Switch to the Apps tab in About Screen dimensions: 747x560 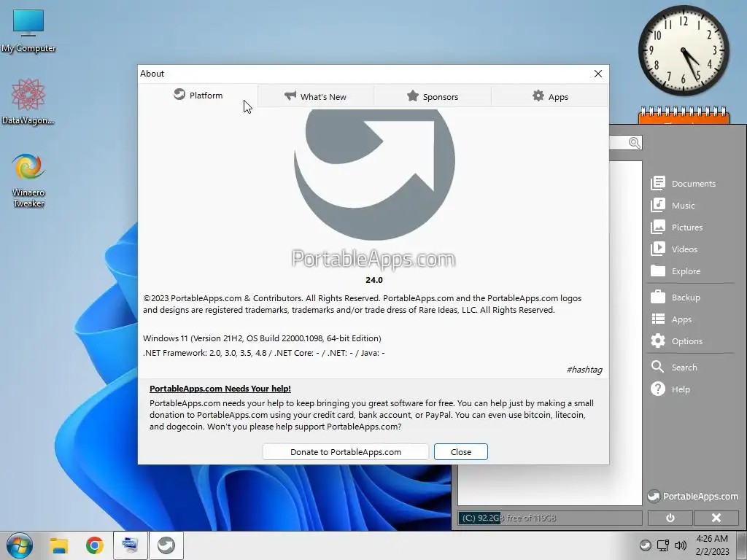[x=550, y=96]
